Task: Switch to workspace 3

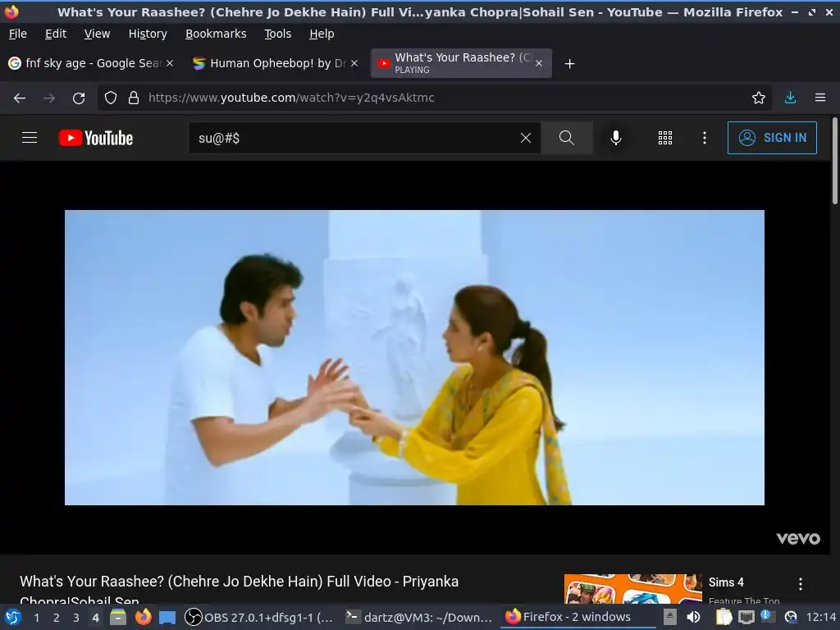Action: (x=76, y=618)
